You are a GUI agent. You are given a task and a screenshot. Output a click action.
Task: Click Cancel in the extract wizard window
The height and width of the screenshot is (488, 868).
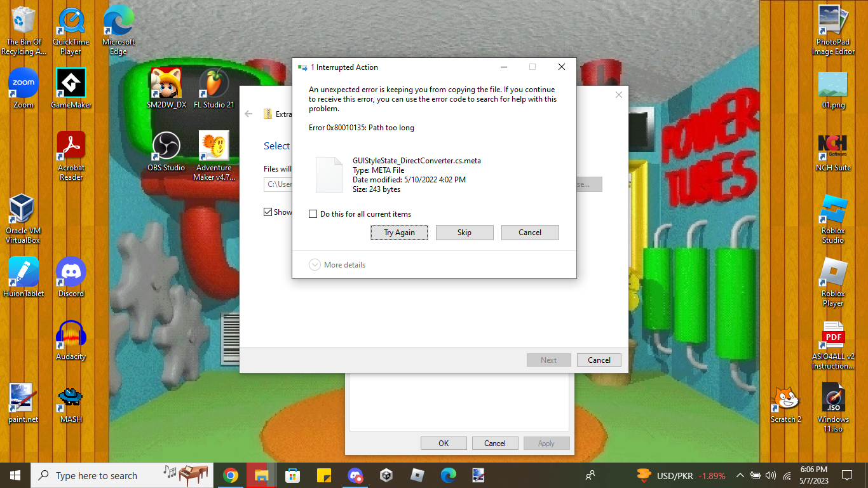pyautogui.click(x=599, y=360)
